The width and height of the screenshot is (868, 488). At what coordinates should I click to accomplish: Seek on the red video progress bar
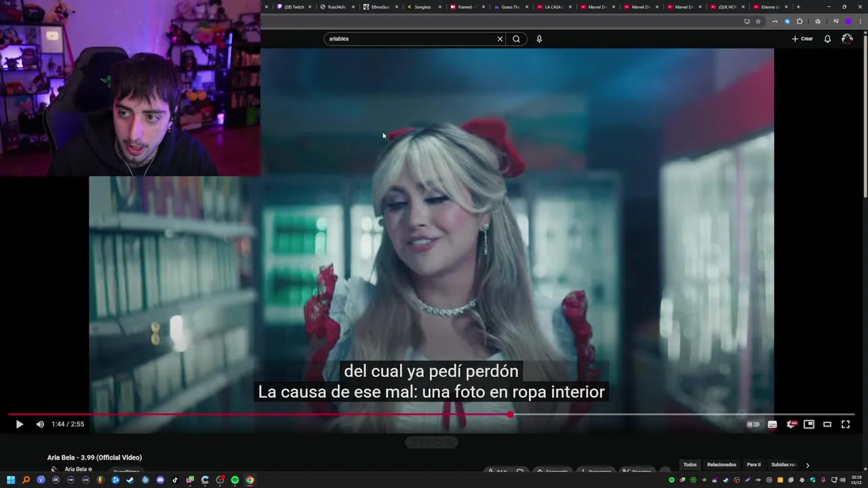click(x=431, y=414)
